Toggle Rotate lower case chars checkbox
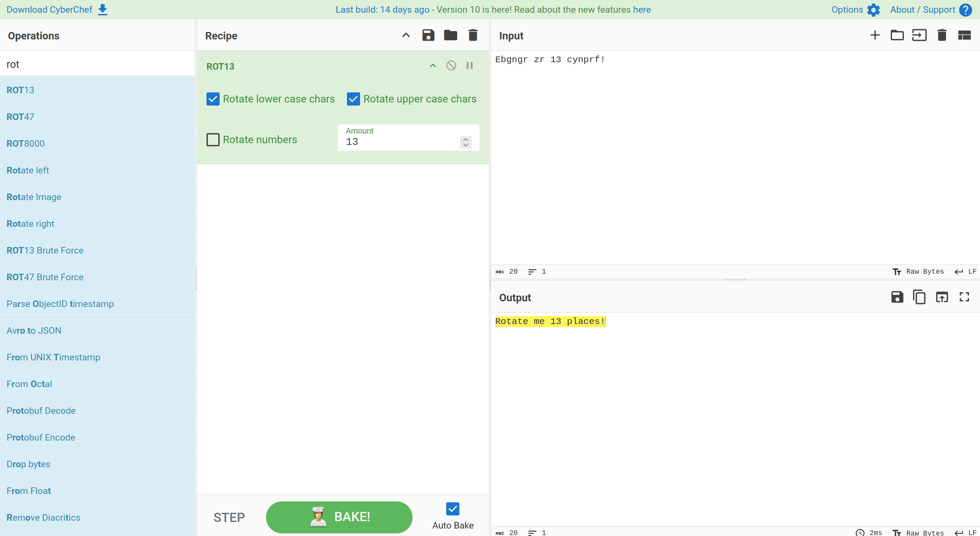 point(213,99)
